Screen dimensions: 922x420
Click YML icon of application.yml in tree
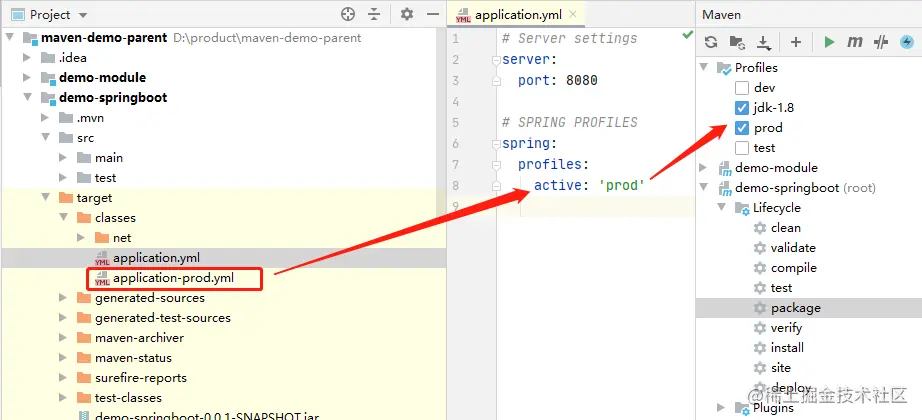(102, 258)
